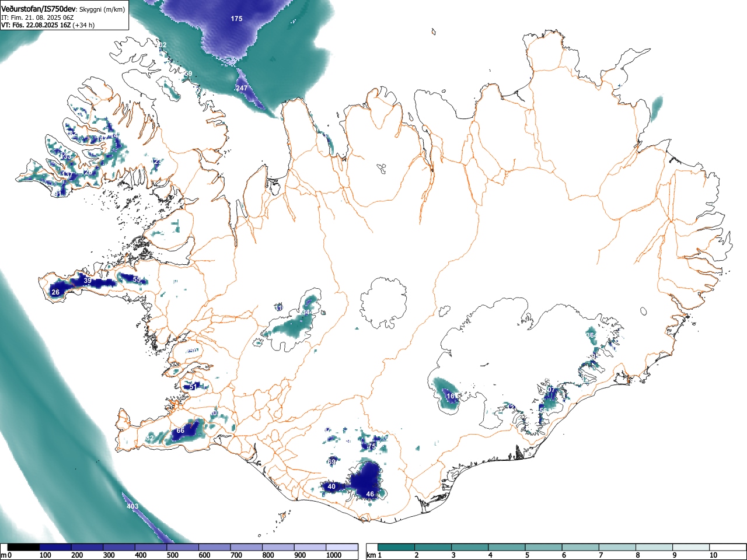Click the '(+34 h)' forecast offset text
Image resolution: width=747 pixels, height=560 pixels.
coord(84,25)
